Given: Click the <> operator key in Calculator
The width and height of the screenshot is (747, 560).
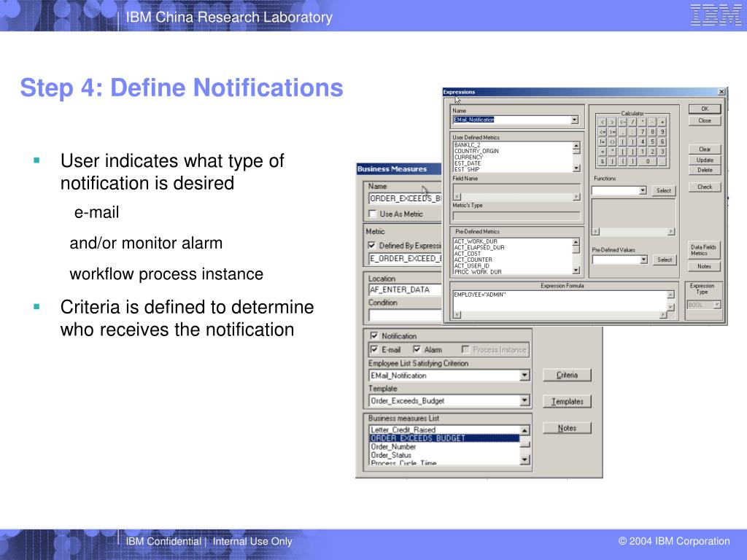Looking at the screenshot, I should click(x=612, y=142).
